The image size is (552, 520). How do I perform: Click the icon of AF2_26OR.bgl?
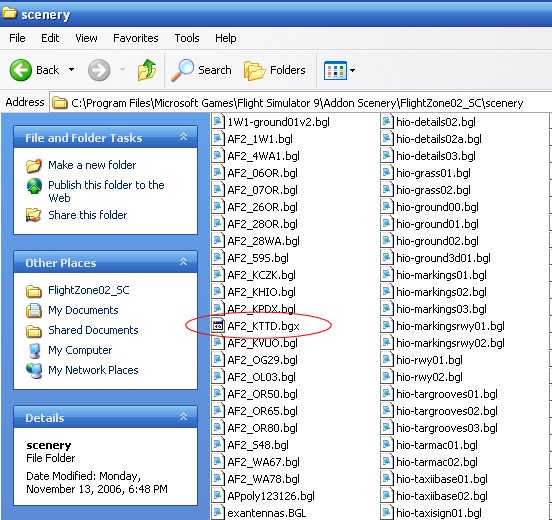(x=218, y=206)
